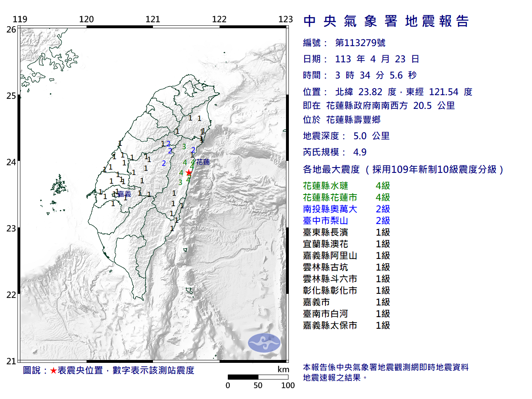Click the 各地最大震度 section heading

pos(403,169)
